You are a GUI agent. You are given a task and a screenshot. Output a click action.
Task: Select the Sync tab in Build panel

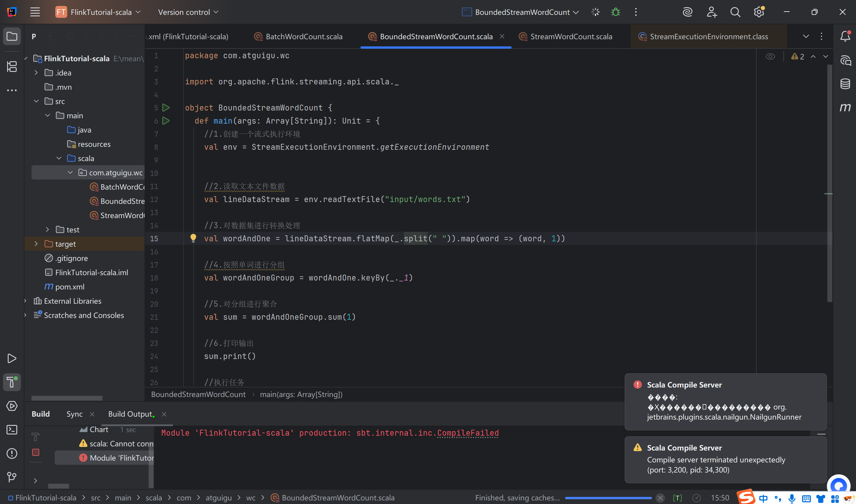coord(74,414)
